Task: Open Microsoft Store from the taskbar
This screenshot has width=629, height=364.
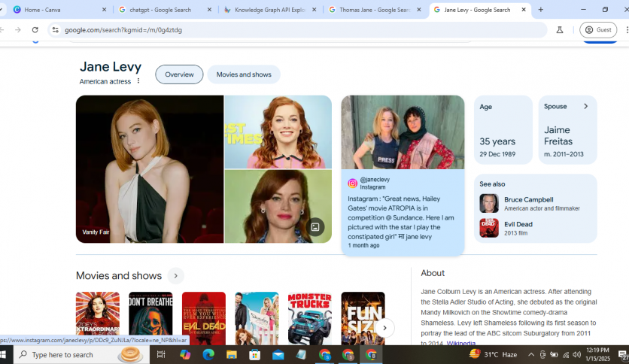Action: point(255,354)
